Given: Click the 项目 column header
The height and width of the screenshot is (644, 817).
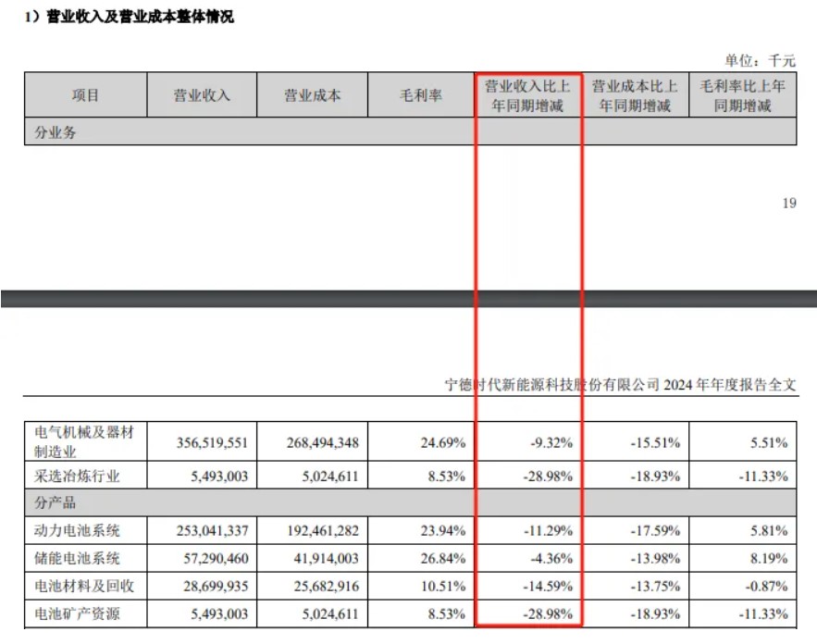Looking at the screenshot, I should click(x=86, y=94).
